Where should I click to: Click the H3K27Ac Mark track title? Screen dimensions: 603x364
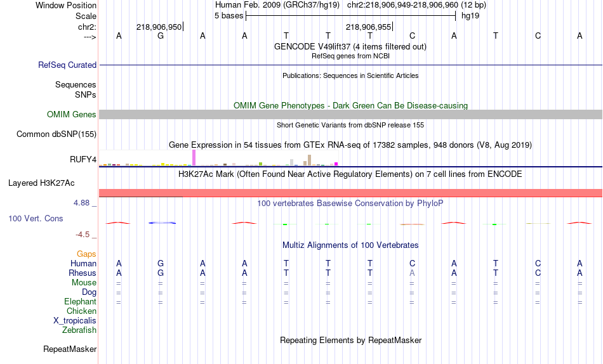[x=350, y=174]
